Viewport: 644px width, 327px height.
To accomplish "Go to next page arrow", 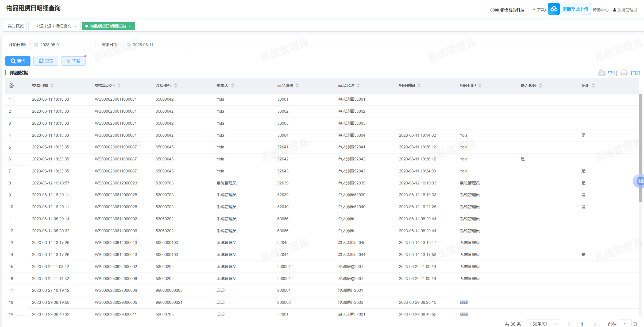I will [x=595, y=324].
